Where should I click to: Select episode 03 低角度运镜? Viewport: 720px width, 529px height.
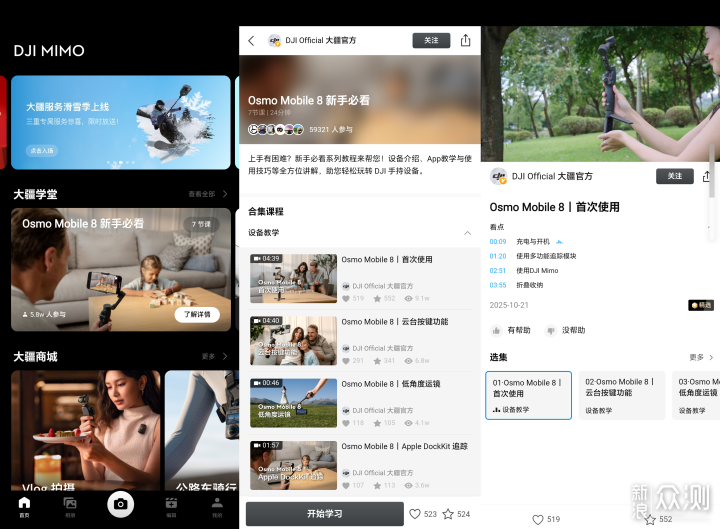696,395
